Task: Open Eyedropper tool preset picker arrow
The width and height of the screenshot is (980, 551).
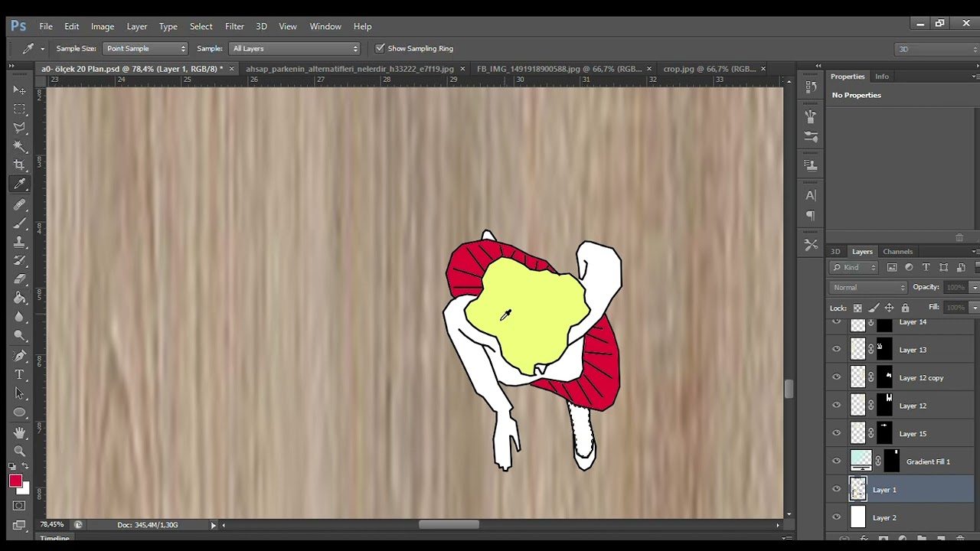Action: click(x=42, y=48)
